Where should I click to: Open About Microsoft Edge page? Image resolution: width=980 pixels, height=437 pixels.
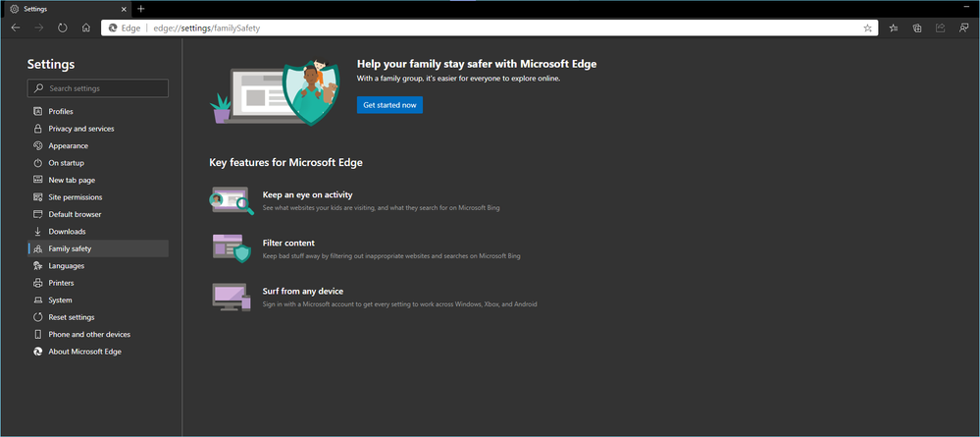click(x=98, y=352)
